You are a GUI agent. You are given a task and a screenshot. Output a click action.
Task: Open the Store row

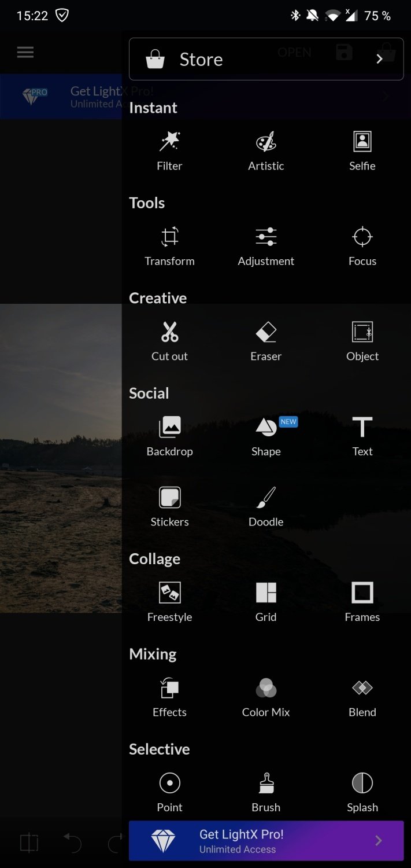click(x=266, y=59)
